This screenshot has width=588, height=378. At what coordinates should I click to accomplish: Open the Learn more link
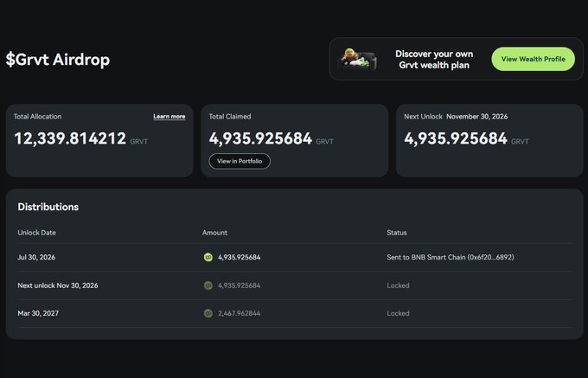point(169,117)
